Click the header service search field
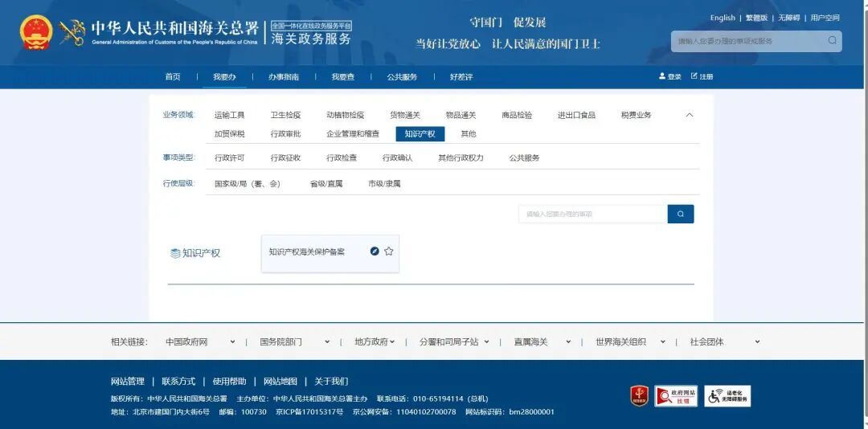The height and width of the screenshot is (429, 868). point(756,41)
